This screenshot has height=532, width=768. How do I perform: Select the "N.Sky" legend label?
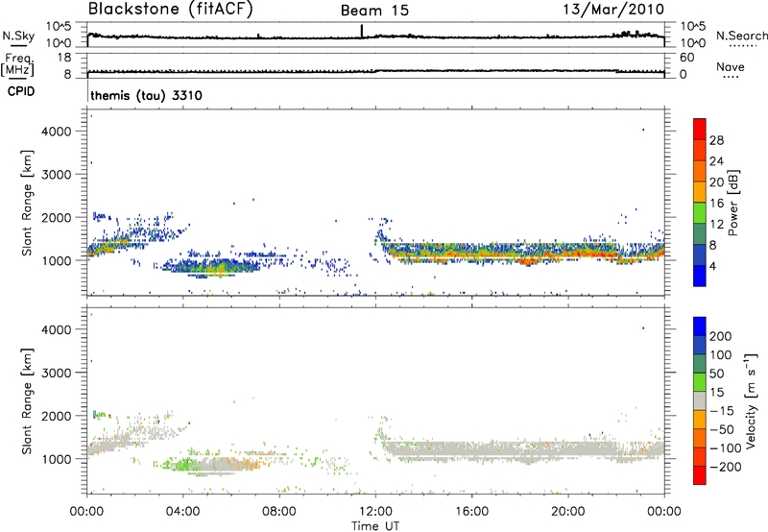point(18,36)
